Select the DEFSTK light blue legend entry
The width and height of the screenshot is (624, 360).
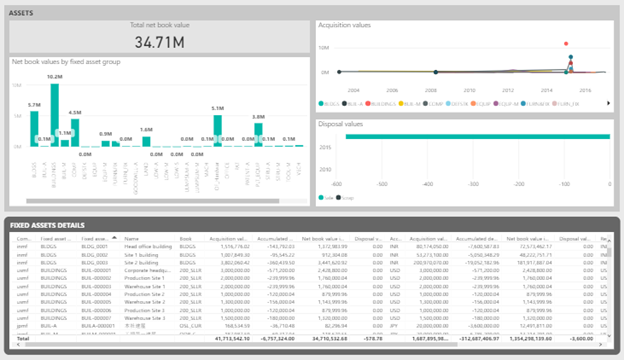[x=457, y=104]
